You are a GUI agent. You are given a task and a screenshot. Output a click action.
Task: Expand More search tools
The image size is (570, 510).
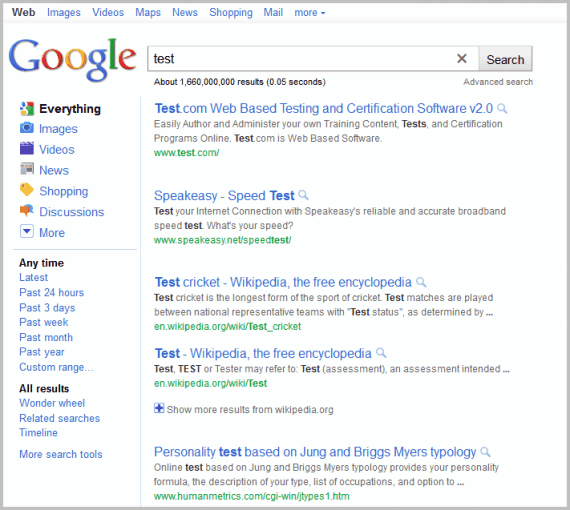pos(61,454)
